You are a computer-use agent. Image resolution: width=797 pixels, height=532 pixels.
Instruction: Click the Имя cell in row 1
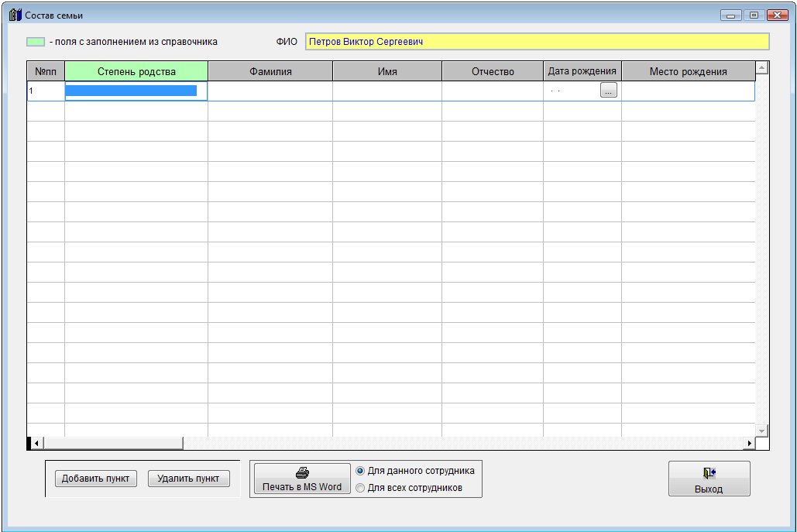(x=387, y=91)
